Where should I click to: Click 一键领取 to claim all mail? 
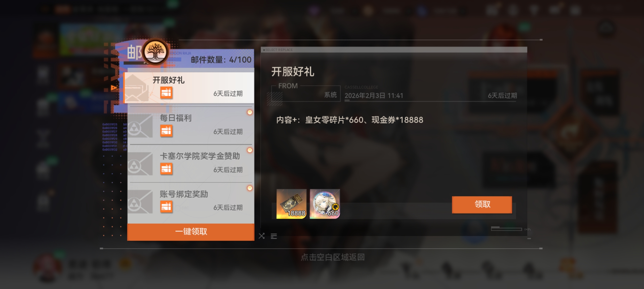[x=191, y=232]
